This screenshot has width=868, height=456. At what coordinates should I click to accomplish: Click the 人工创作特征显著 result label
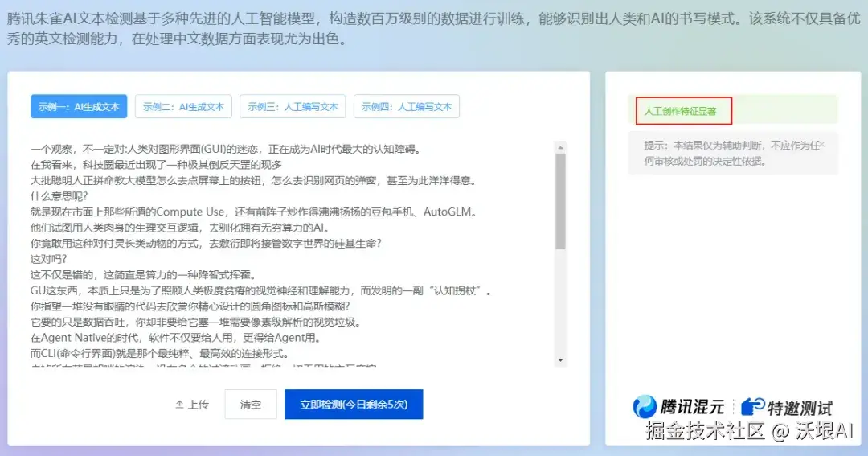[x=680, y=111]
